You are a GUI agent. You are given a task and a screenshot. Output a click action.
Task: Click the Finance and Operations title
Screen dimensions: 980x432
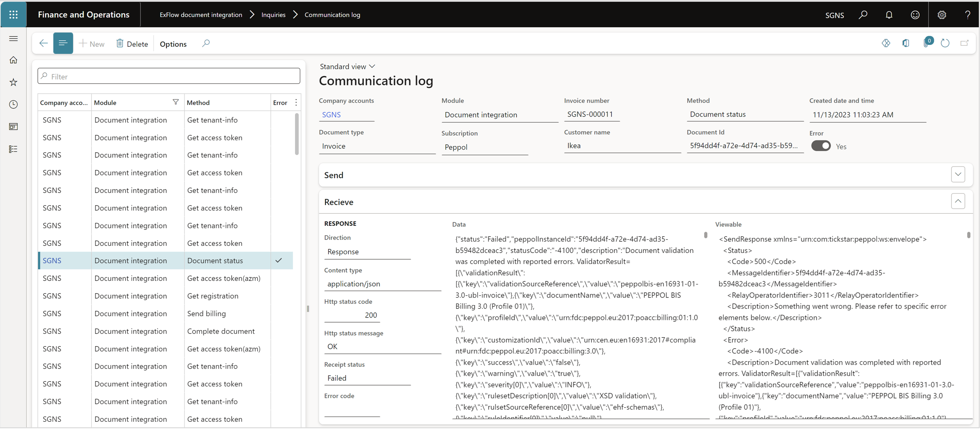[83, 15]
